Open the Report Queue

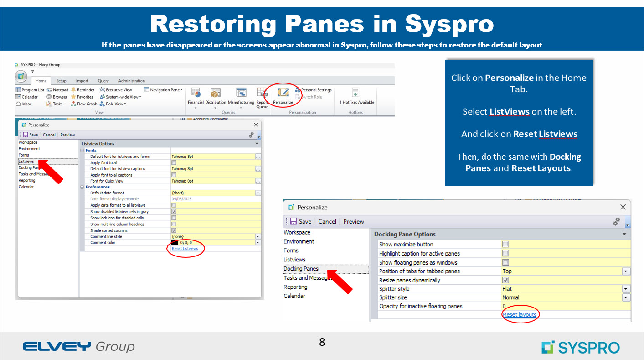click(x=262, y=98)
